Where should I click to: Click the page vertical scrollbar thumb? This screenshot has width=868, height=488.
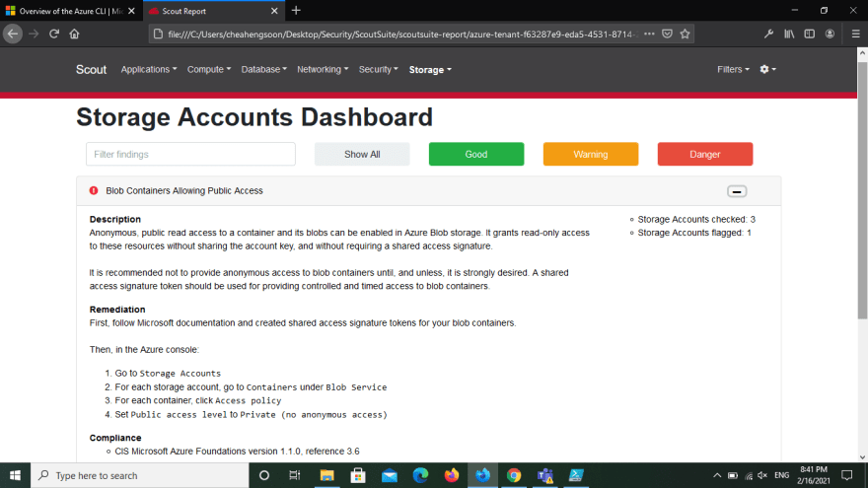pos(862,188)
